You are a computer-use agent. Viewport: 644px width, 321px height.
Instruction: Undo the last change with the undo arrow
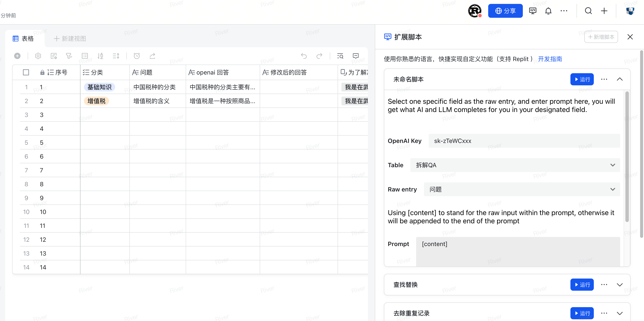coord(304,56)
